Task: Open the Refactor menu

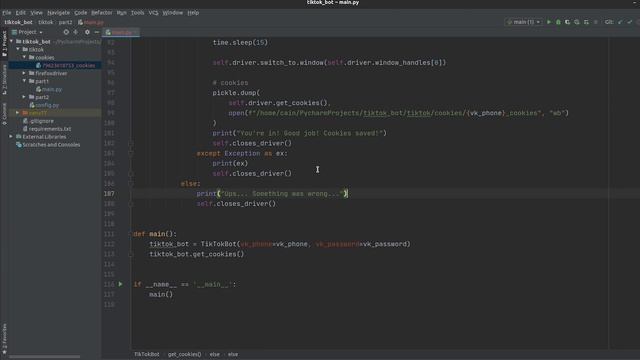Action: [102, 13]
